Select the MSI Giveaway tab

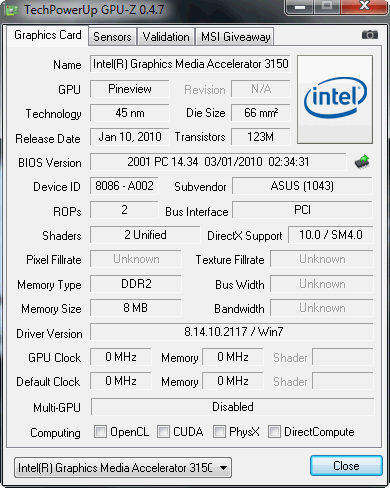click(235, 37)
